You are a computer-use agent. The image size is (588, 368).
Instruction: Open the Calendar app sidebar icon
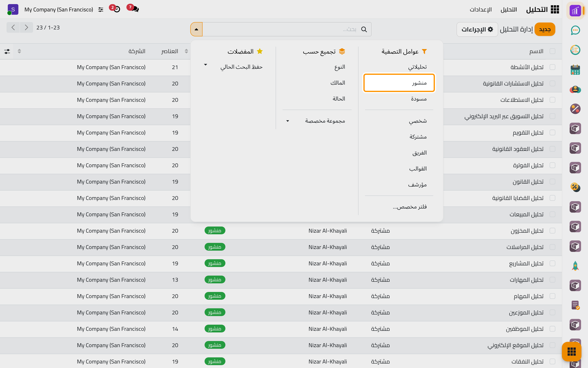575,70
